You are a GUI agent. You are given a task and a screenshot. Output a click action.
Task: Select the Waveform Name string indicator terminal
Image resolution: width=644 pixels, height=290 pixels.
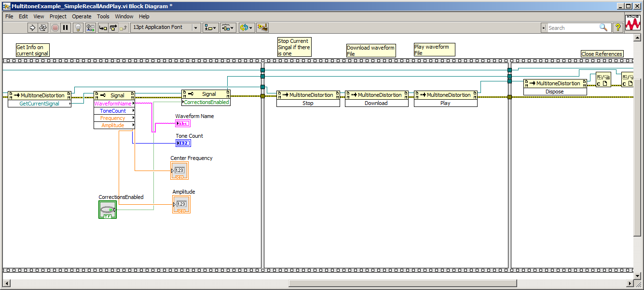(183, 123)
